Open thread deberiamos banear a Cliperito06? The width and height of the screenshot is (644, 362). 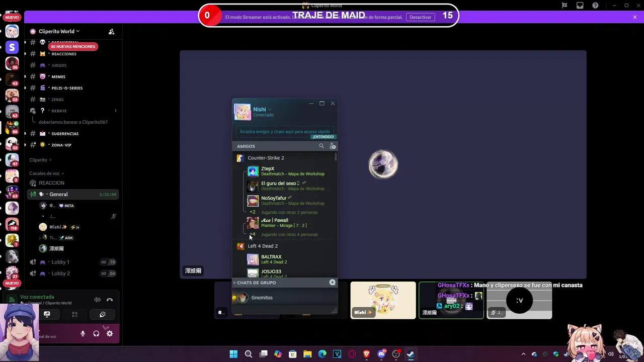73,122
